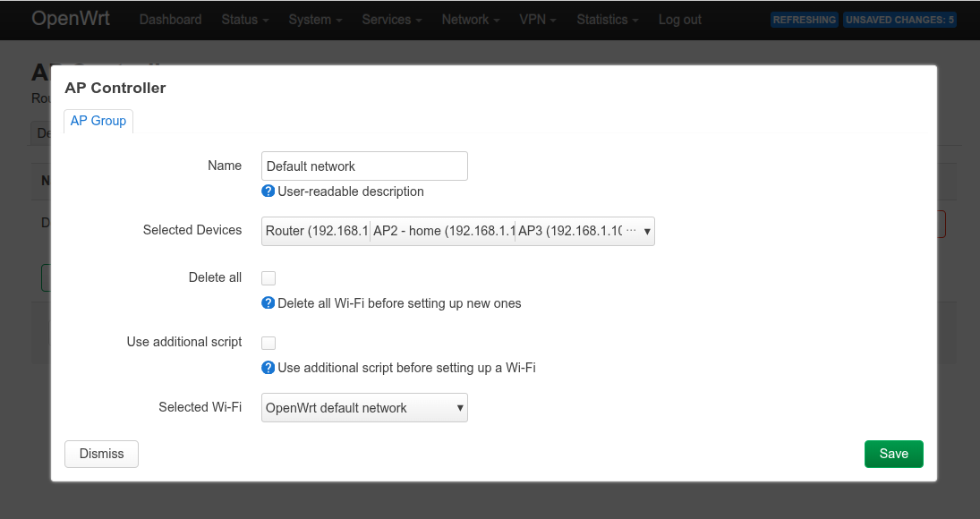
Task: Click the Unsaved Changes: 5 indicator
Action: [x=899, y=20]
